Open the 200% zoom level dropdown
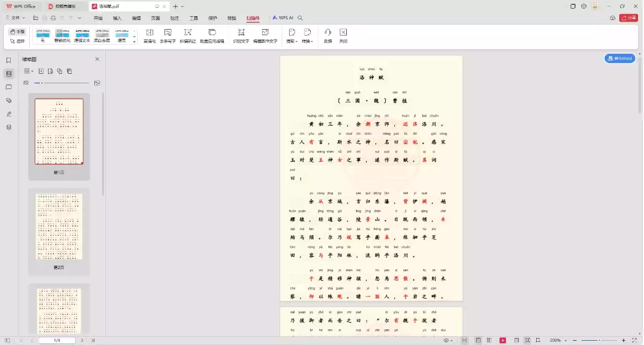The image size is (644, 345). (558, 340)
